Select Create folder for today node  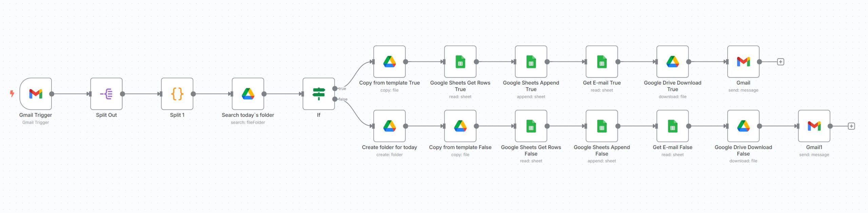(x=389, y=126)
